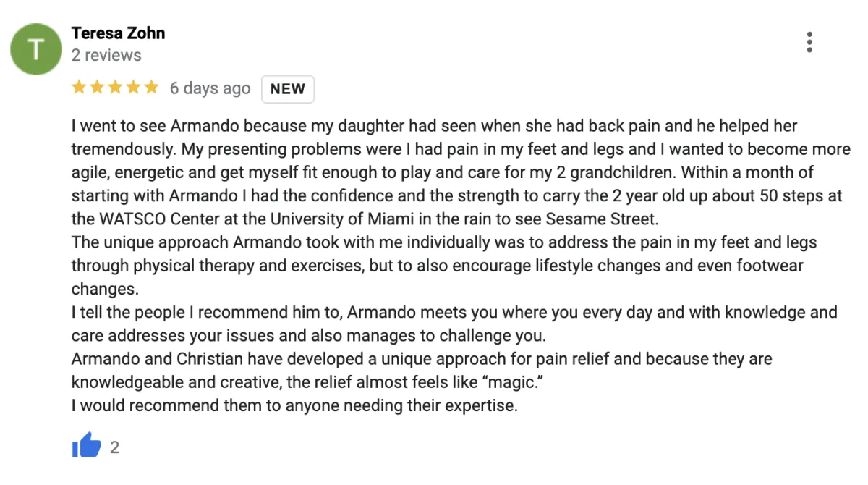Image resolution: width=868 pixels, height=485 pixels.
Task: Open Teresa Zohn's green T avatar
Action: [35, 48]
